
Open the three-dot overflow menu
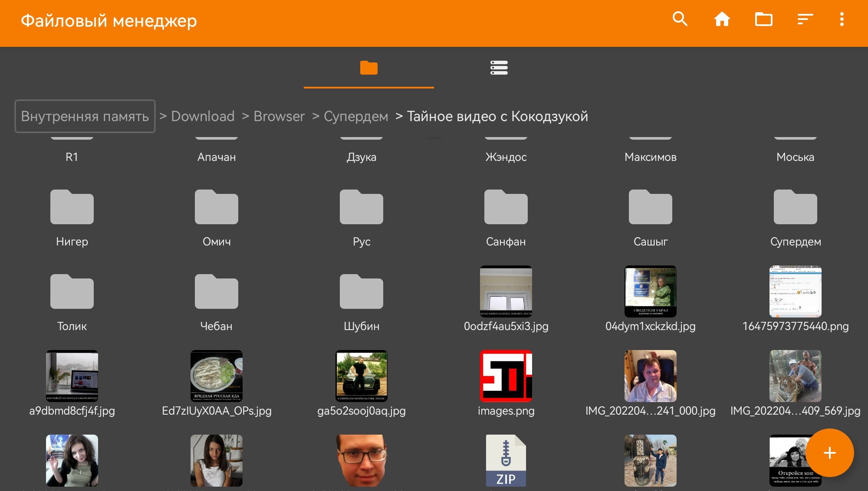[x=842, y=20]
